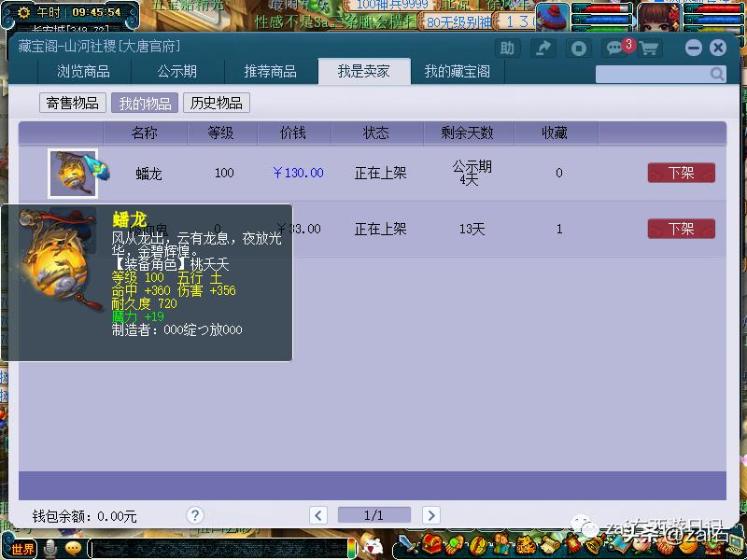Open the shopping cart
747x560 pixels.
pos(648,49)
